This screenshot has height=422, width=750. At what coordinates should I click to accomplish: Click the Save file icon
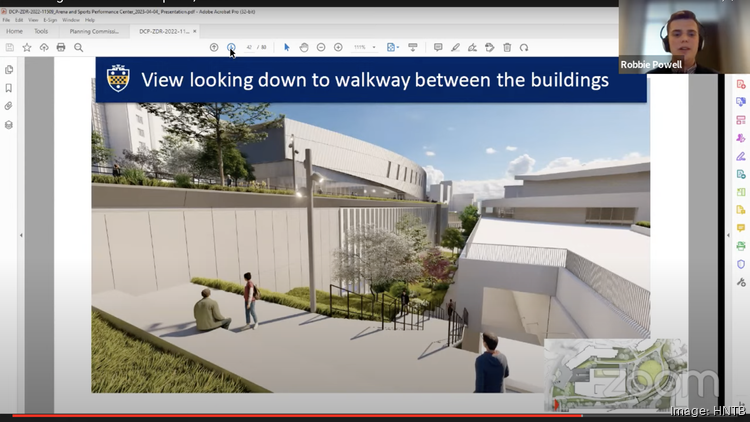tap(10, 47)
